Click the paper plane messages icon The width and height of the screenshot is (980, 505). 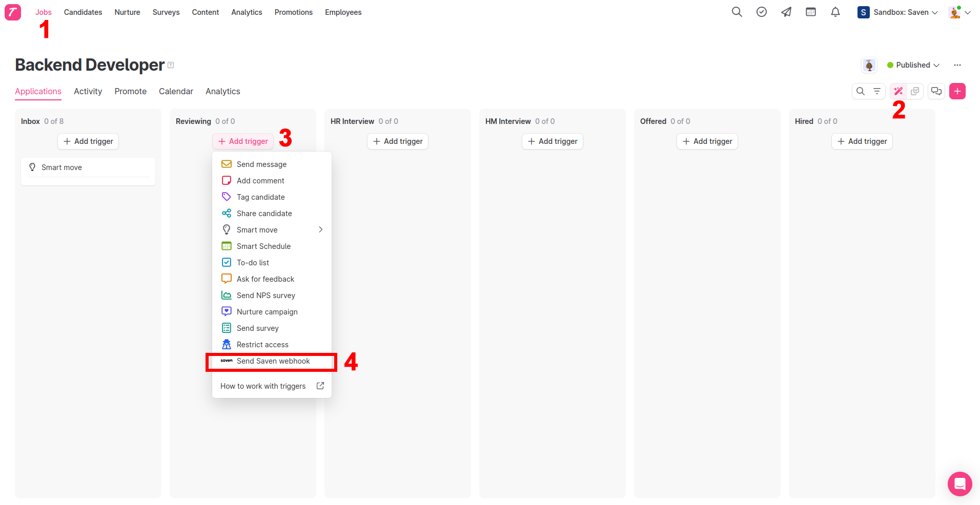[x=786, y=12]
